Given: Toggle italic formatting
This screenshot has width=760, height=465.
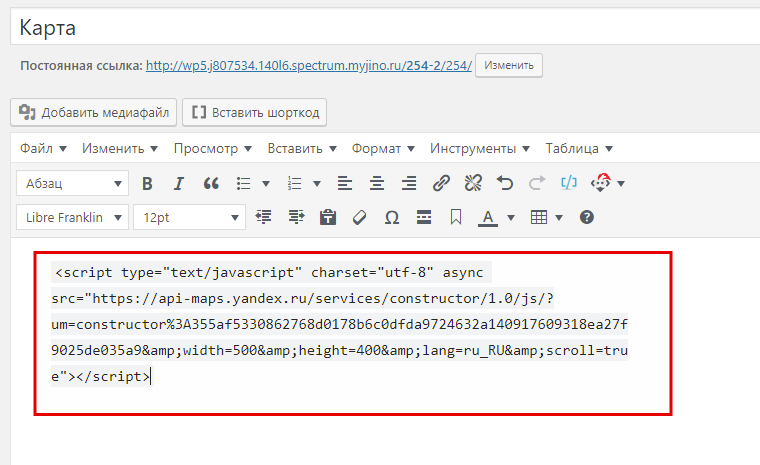Looking at the screenshot, I should pos(179,183).
